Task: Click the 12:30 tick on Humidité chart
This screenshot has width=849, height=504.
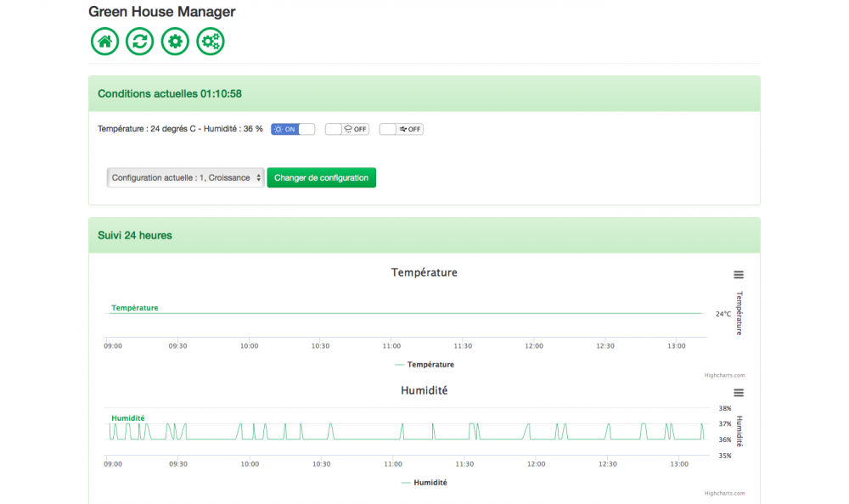Action: (x=608, y=464)
